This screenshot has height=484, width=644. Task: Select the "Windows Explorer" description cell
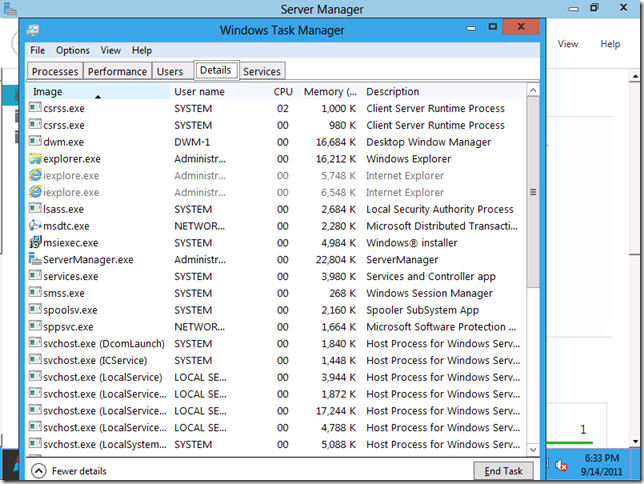point(408,159)
